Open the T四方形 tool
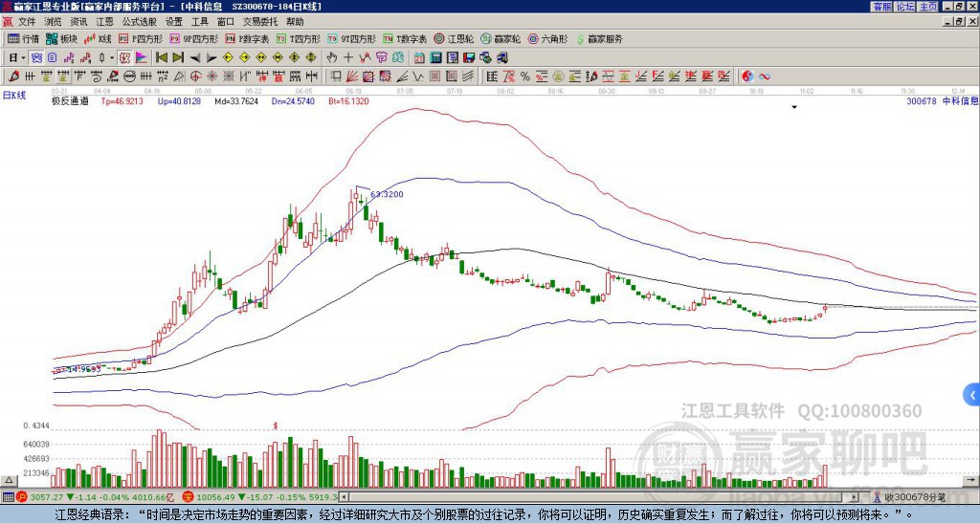This screenshot has width=980, height=524. (x=299, y=38)
